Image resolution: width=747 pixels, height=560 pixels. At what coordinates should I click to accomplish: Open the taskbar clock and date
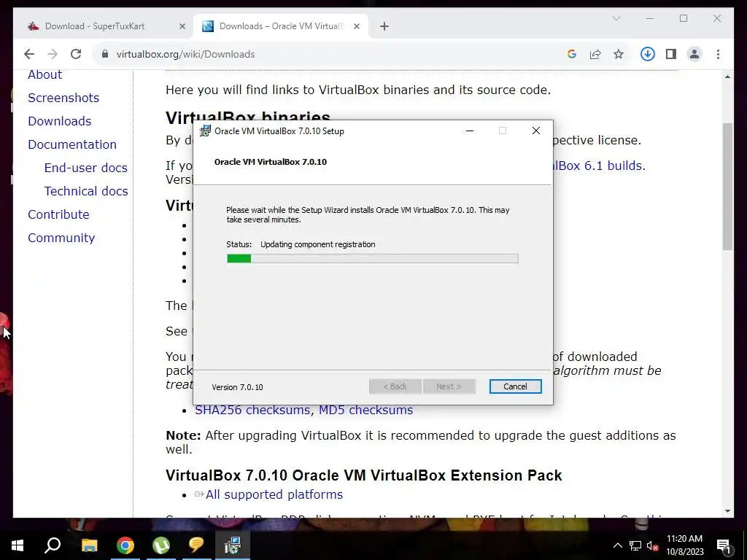pos(684,545)
